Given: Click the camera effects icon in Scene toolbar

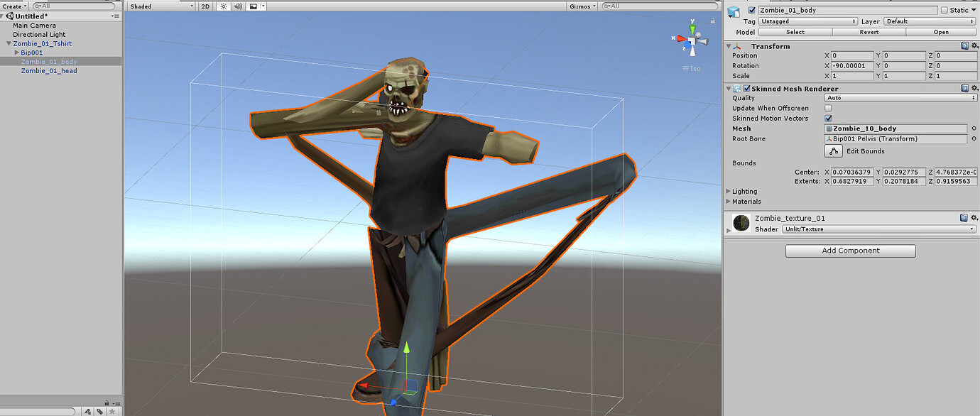Looking at the screenshot, I should pos(254,6).
